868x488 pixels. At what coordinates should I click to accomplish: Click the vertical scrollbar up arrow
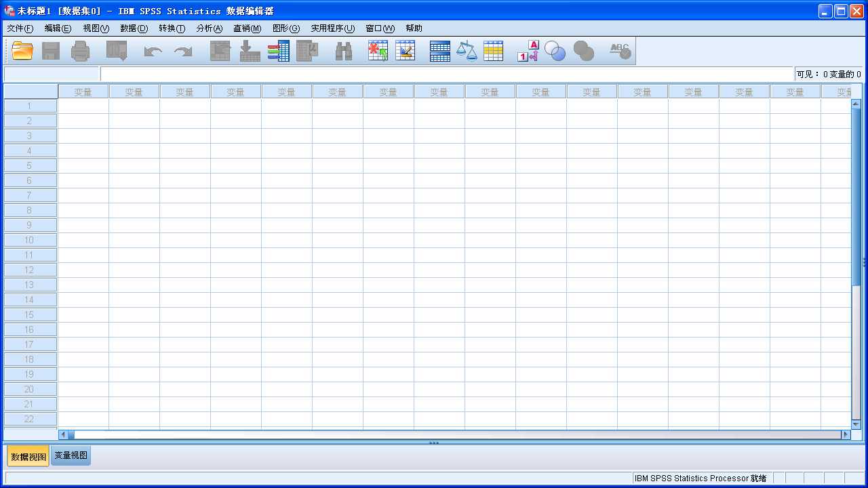click(x=856, y=104)
